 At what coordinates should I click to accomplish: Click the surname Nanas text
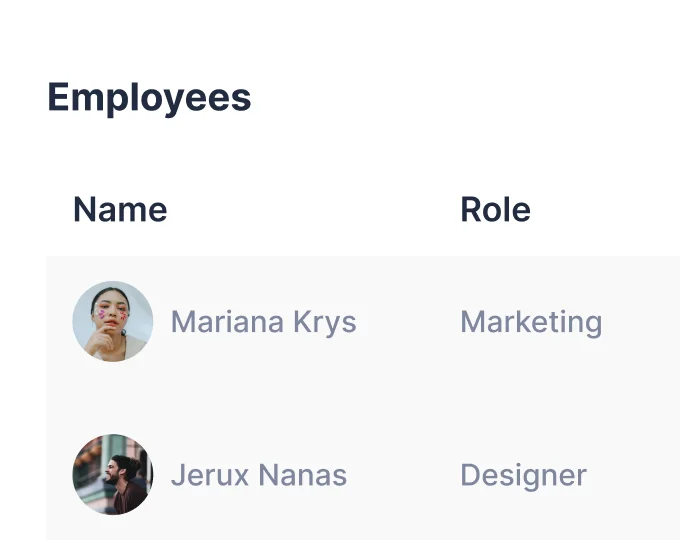click(x=303, y=475)
